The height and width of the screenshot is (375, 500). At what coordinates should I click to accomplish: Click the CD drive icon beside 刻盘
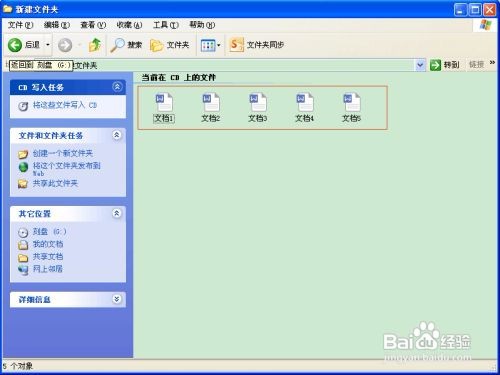pyautogui.click(x=23, y=232)
